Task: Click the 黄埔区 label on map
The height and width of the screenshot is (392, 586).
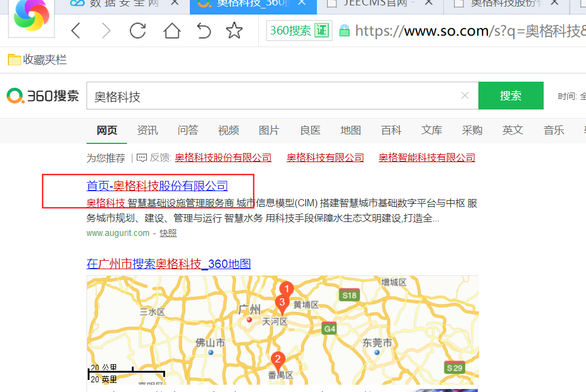Action: pos(306,305)
